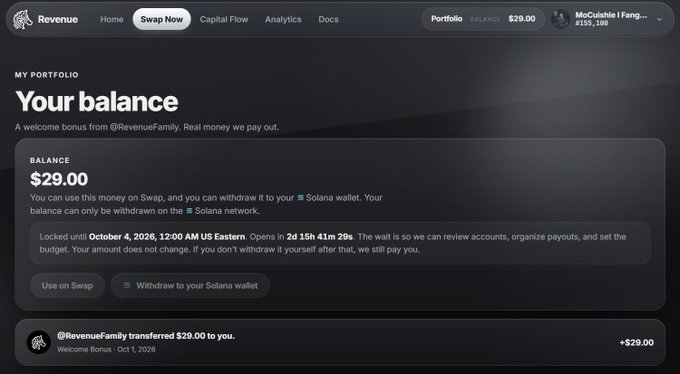The image size is (680, 374).
Task: Click Solana icon beside 'Solana network' text
Action: pyautogui.click(x=189, y=211)
